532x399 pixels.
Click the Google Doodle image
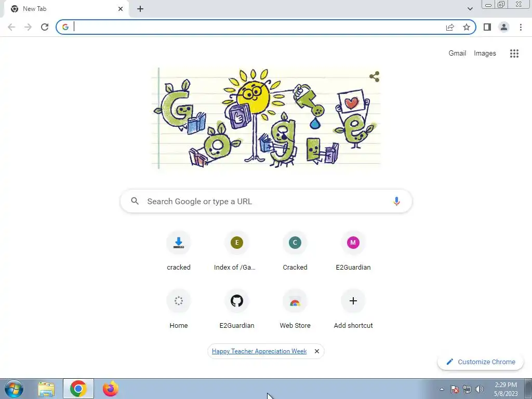(x=266, y=118)
